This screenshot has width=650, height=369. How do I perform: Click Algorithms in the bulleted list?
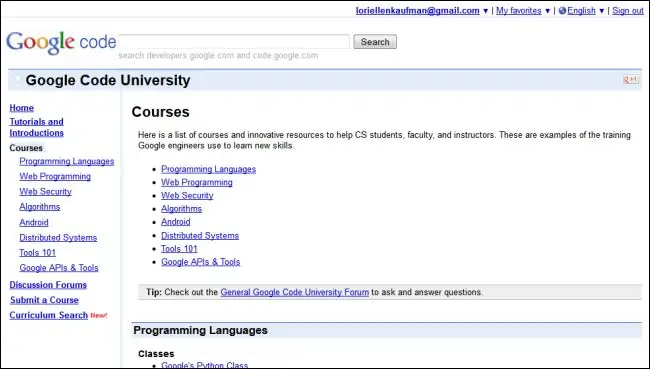click(x=182, y=209)
